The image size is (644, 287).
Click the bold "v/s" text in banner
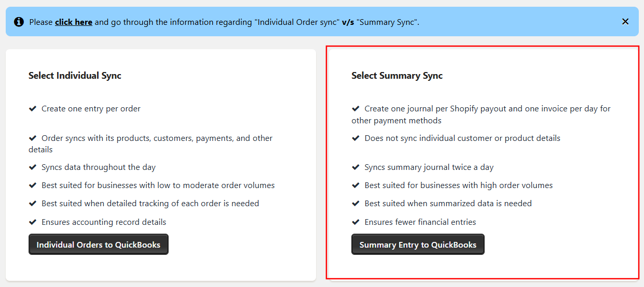tap(348, 22)
